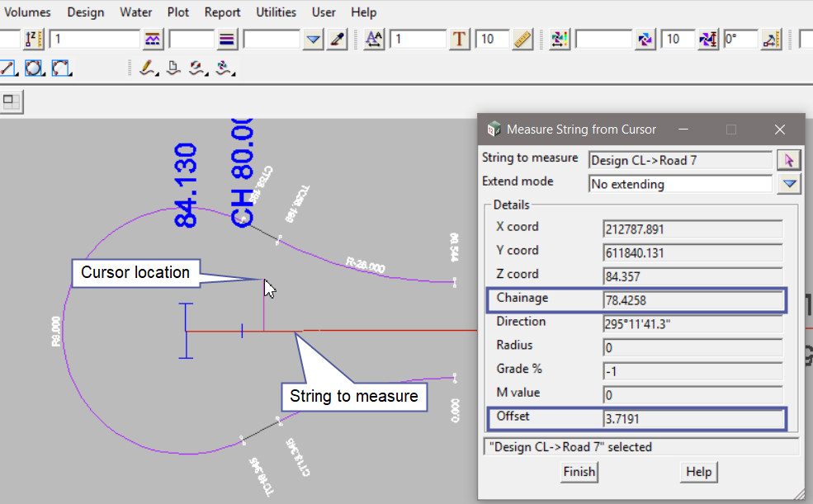The height and width of the screenshot is (504, 813).
Task: Click the linestyle selector icon
Action: (x=153, y=39)
